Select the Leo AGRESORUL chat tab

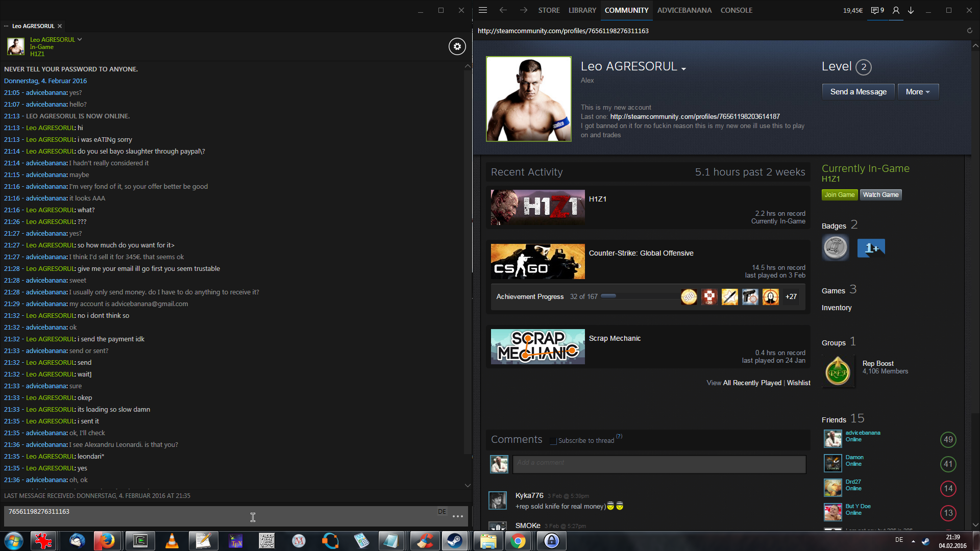33,26
